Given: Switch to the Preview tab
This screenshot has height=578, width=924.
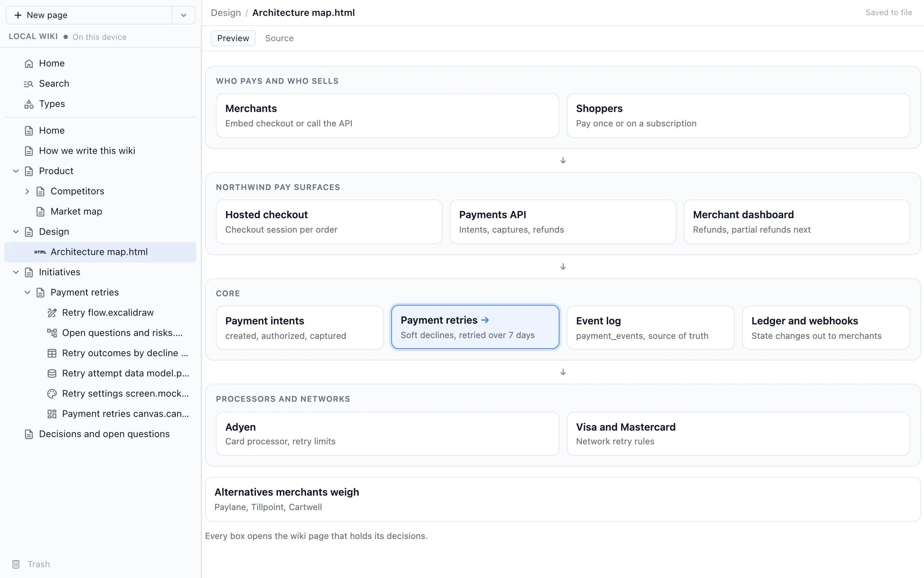Looking at the screenshot, I should (x=233, y=38).
